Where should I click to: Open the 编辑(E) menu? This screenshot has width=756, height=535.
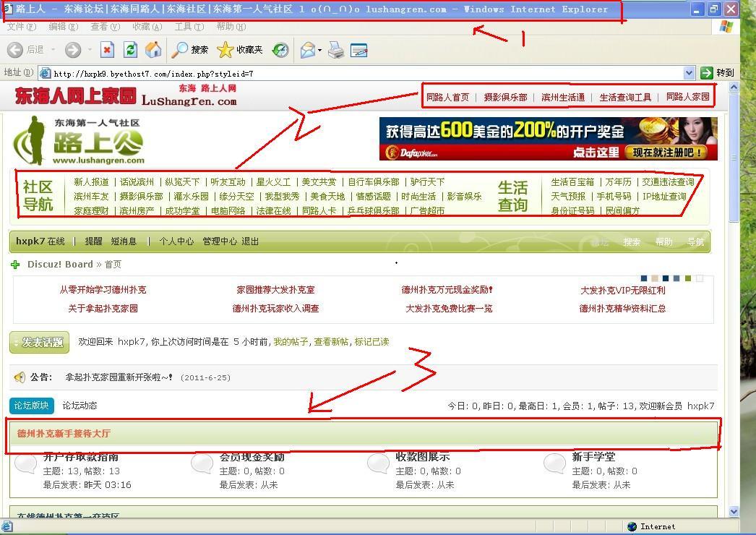[63, 27]
